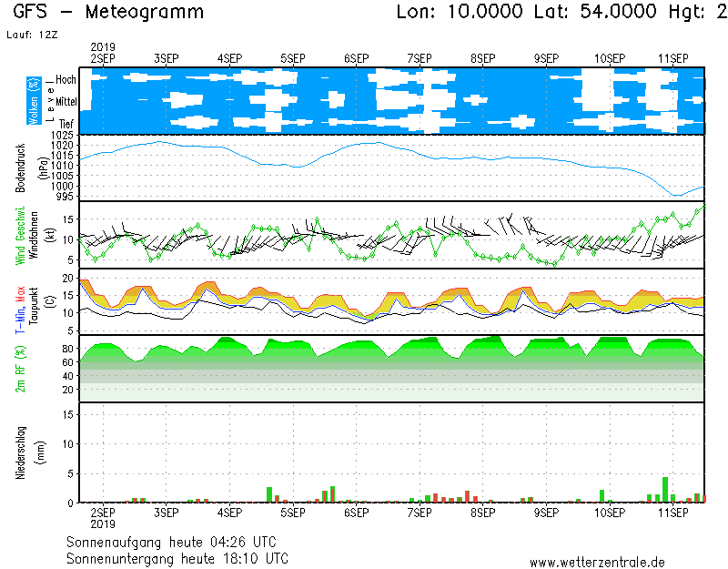Image resolution: width=728 pixels, height=569 pixels.
Task: Click the 'Taupunkt' axis label
Action: pos(34,306)
